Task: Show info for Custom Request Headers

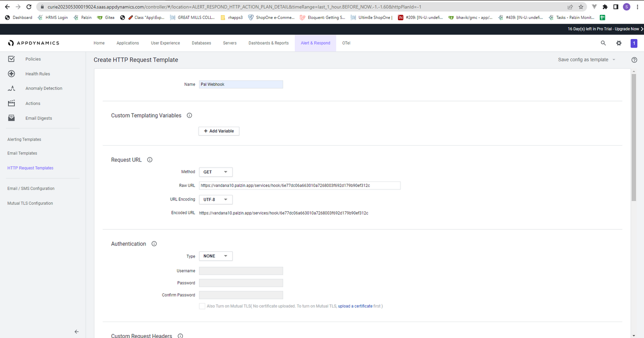Action: 180,335
